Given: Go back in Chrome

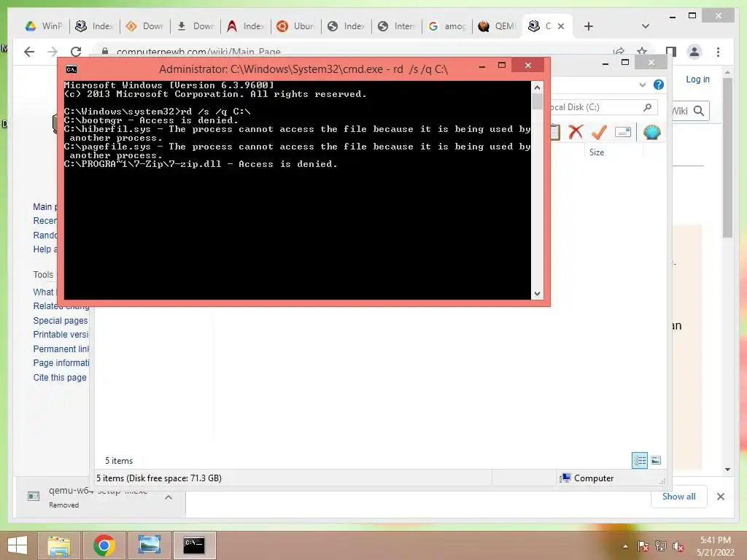Looking at the screenshot, I should tap(29, 52).
